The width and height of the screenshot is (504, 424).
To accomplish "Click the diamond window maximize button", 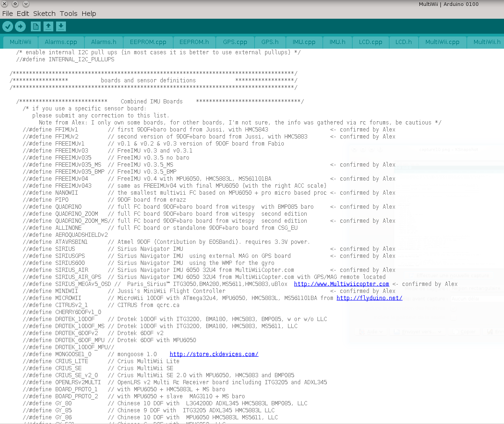I will click(x=15, y=4).
